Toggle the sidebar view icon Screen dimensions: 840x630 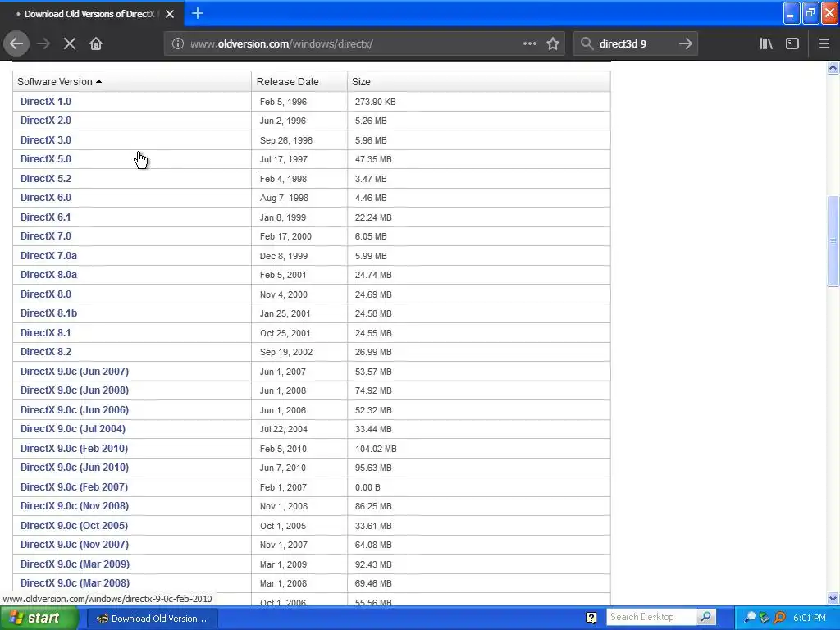[x=792, y=43]
